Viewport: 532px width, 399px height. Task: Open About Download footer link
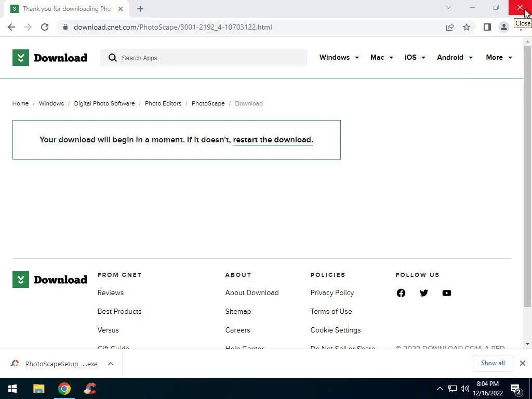click(x=252, y=293)
